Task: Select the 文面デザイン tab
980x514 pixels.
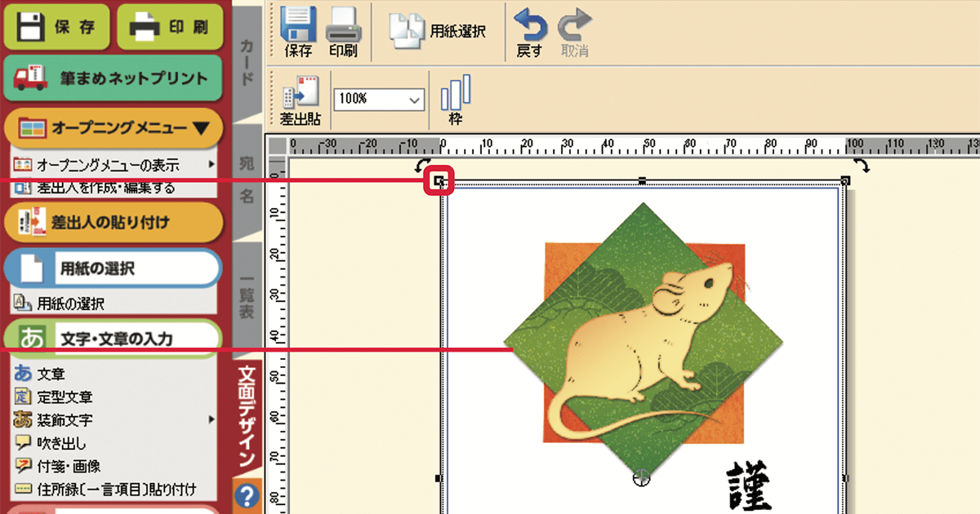Action: (x=247, y=417)
